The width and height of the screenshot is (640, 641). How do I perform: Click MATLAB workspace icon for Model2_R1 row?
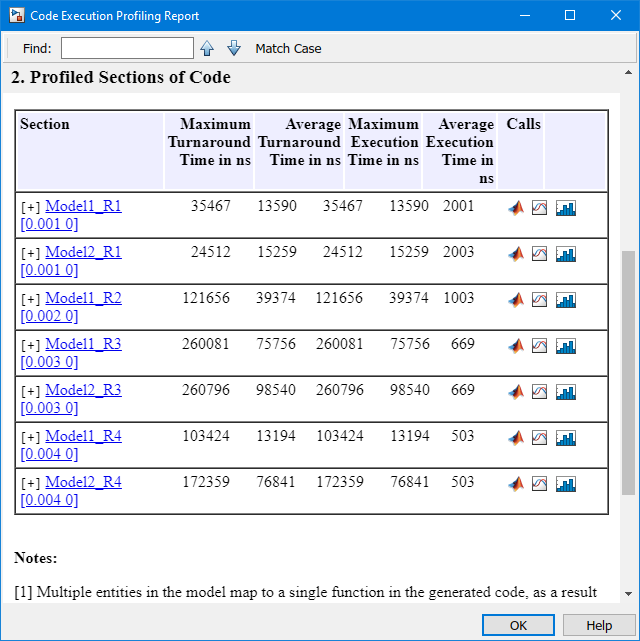point(516,254)
